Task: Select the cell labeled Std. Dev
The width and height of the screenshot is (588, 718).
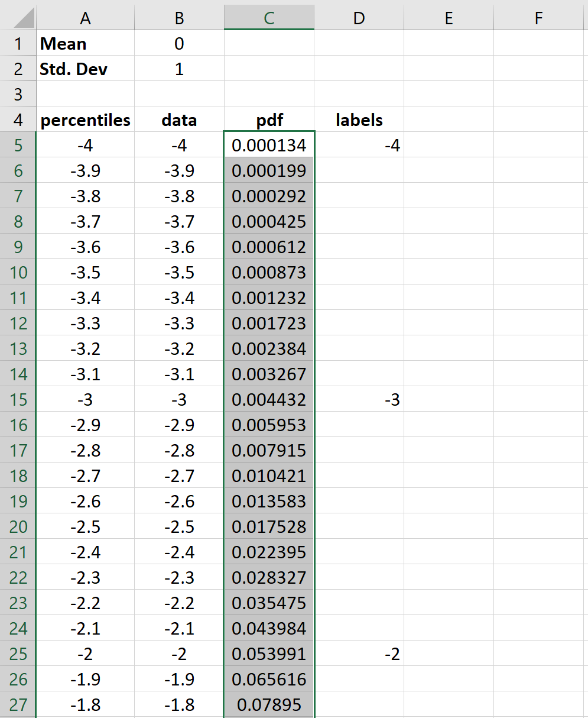Action: click(85, 69)
